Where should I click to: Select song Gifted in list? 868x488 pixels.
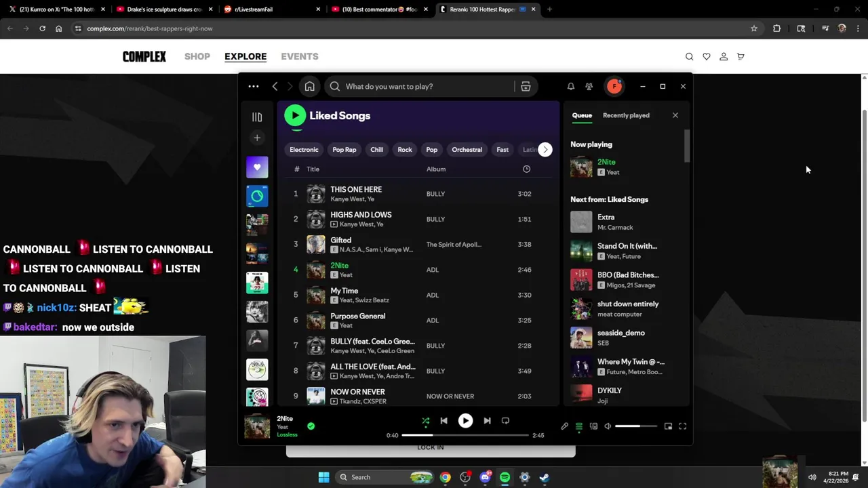tap(420, 245)
